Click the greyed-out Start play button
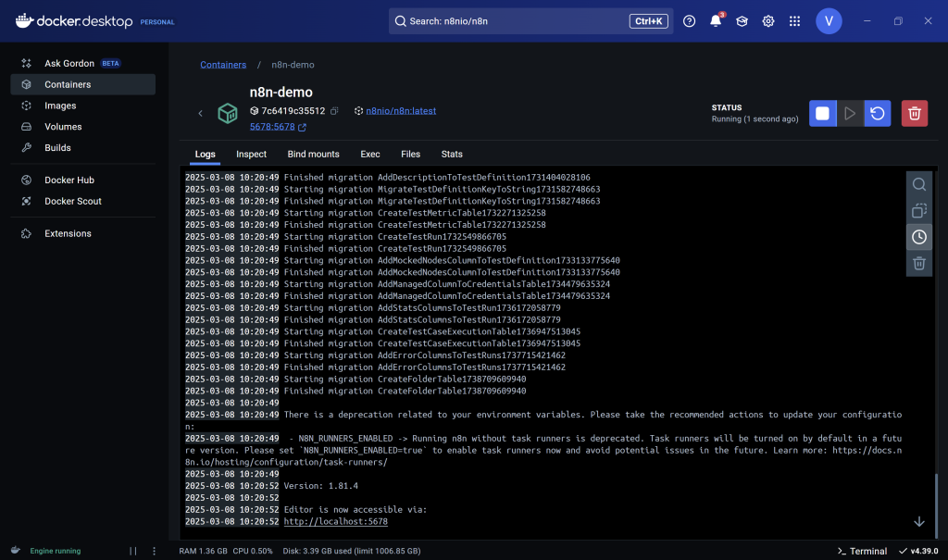 pos(850,113)
